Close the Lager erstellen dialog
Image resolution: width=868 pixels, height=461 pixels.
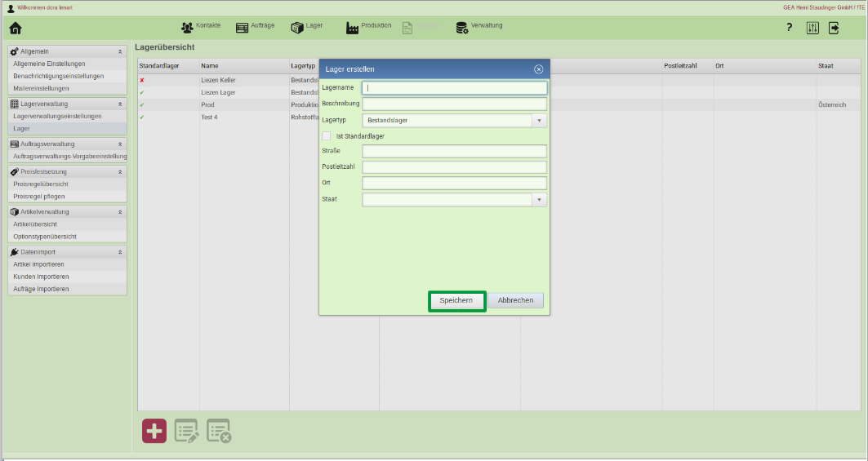point(538,69)
